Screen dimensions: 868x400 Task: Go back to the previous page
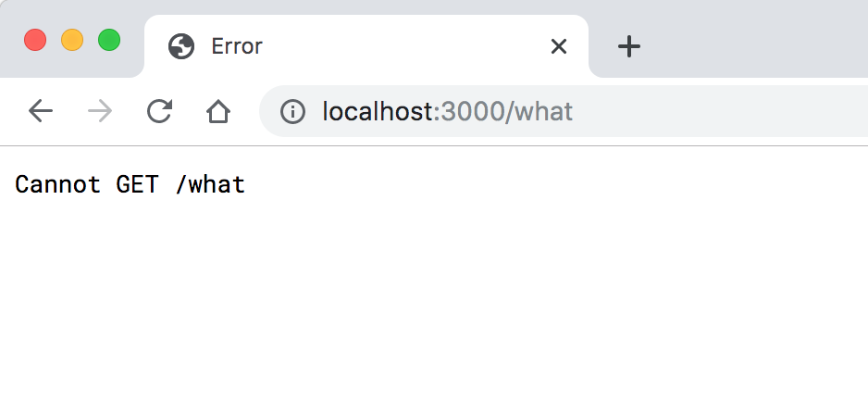[x=41, y=112]
